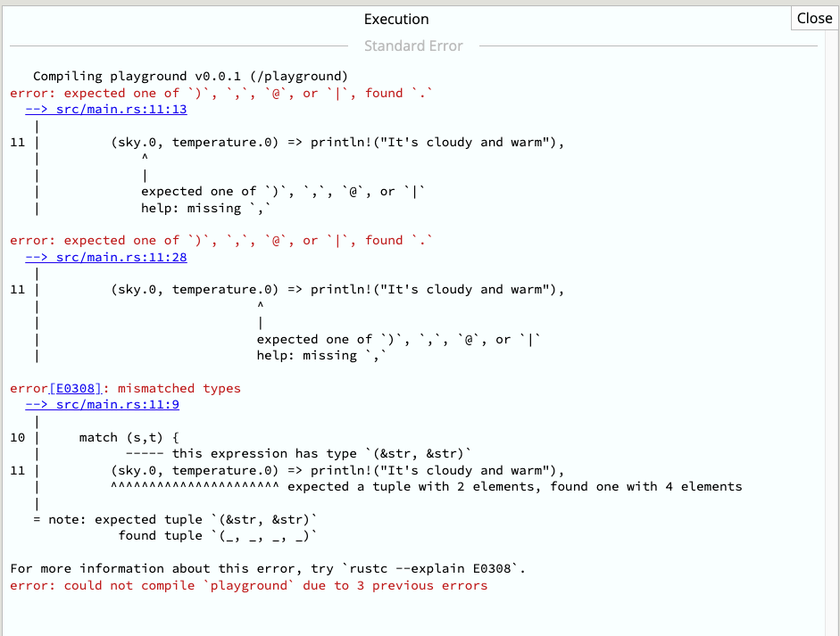Screen dimensions: 840x636
Task: Open the src/main.rs:11:9 error location link
Action: (x=103, y=405)
